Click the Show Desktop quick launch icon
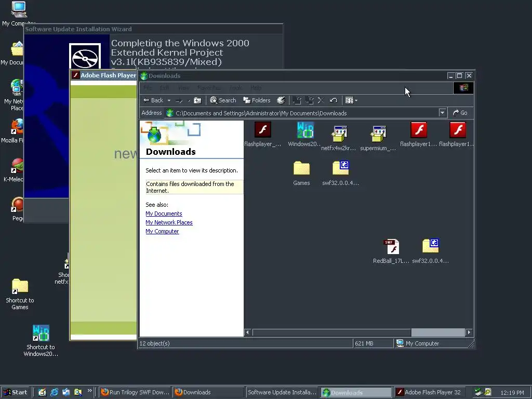 point(42,392)
